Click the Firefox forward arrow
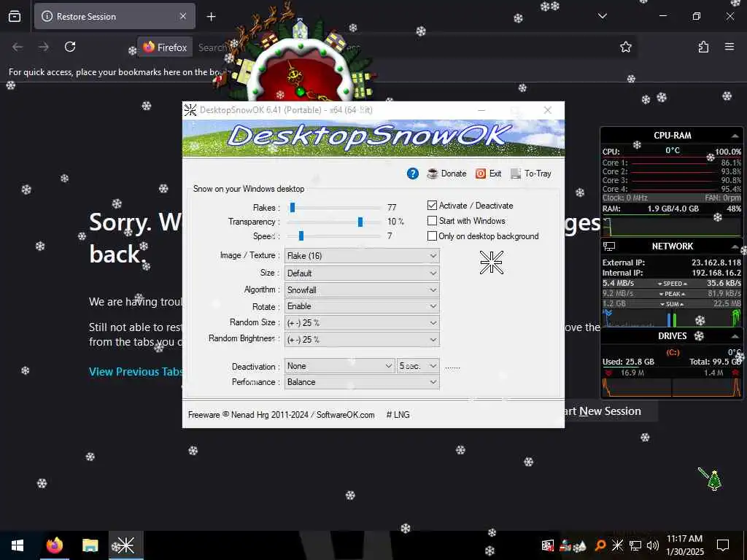 tap(43, 47)
